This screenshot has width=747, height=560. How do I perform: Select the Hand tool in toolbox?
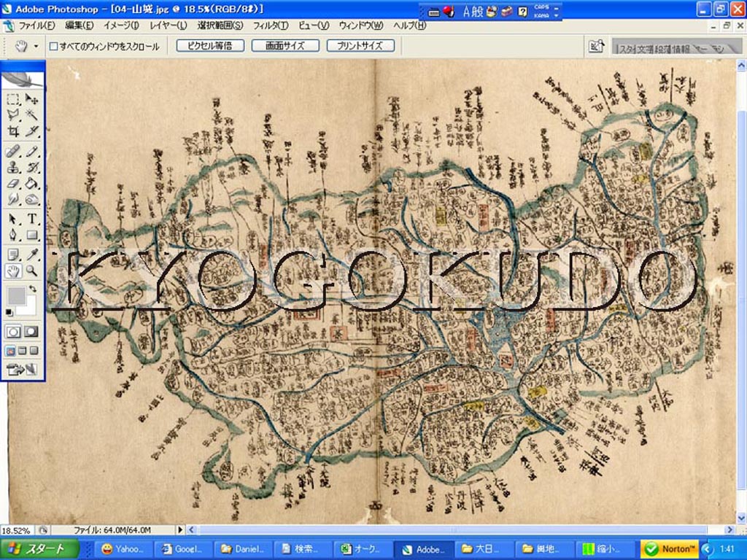13,271
